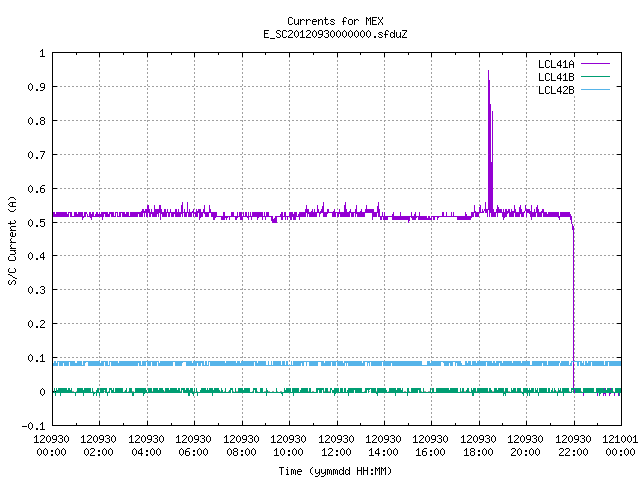The image size is (640, 480).
Task: Click the y-axis tick label '0.6'
Action: click(x=36, y=189)
